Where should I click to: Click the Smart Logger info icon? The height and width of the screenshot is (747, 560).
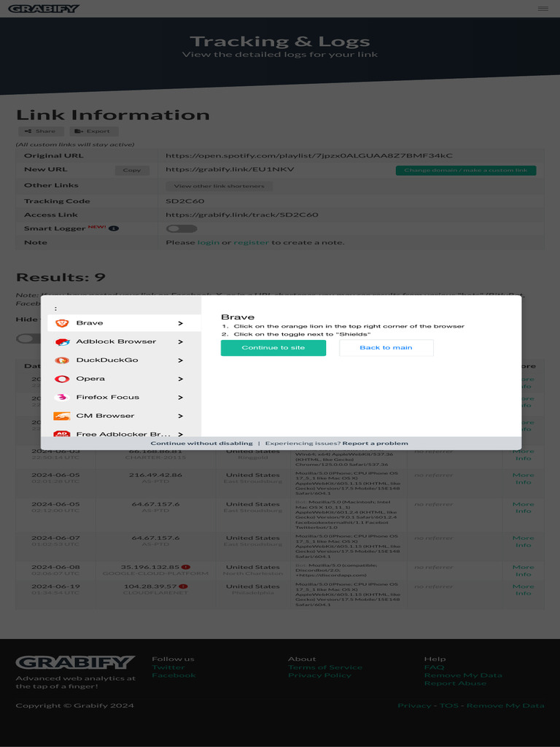(x=113, y=228)
